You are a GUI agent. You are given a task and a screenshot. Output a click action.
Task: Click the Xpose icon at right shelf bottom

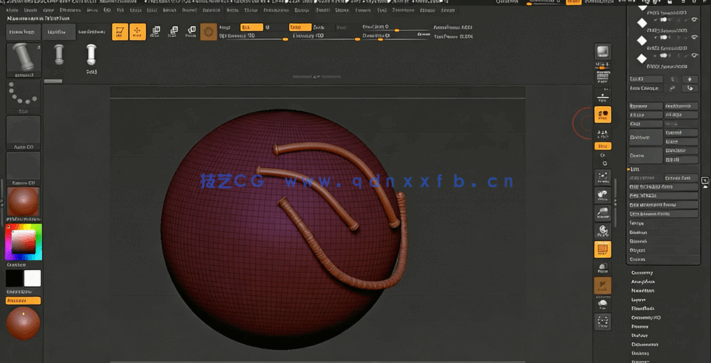[603, 321]
